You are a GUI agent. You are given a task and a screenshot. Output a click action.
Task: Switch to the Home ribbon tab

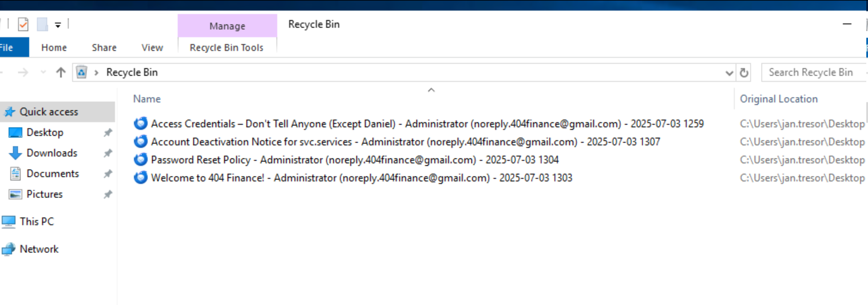point(54,47)
